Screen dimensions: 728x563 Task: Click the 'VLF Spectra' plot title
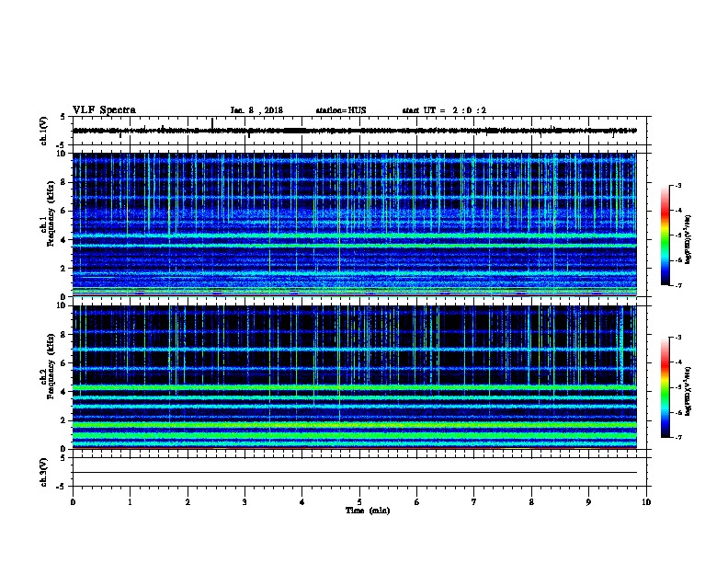tap(104, 110)
